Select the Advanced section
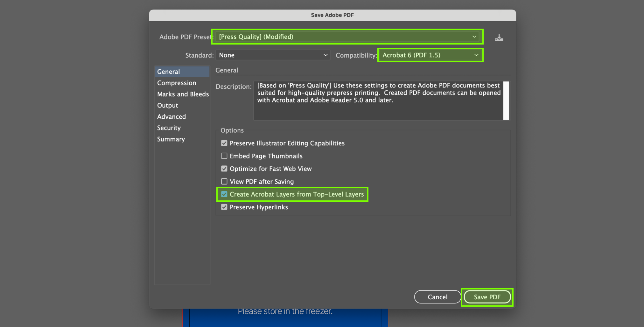The width and height of the screenshot is (644, 327). coord(171,117)
